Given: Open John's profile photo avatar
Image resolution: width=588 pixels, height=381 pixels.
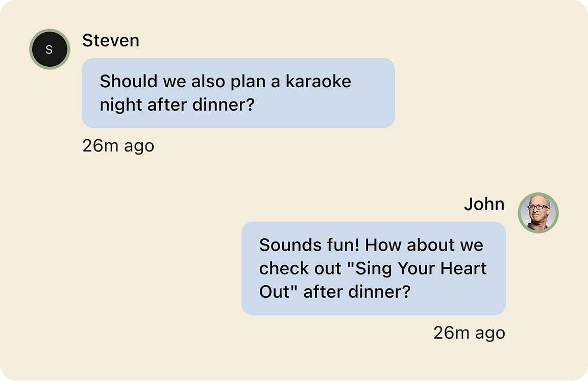Looking at the screenshot, I should click(538, 213).
